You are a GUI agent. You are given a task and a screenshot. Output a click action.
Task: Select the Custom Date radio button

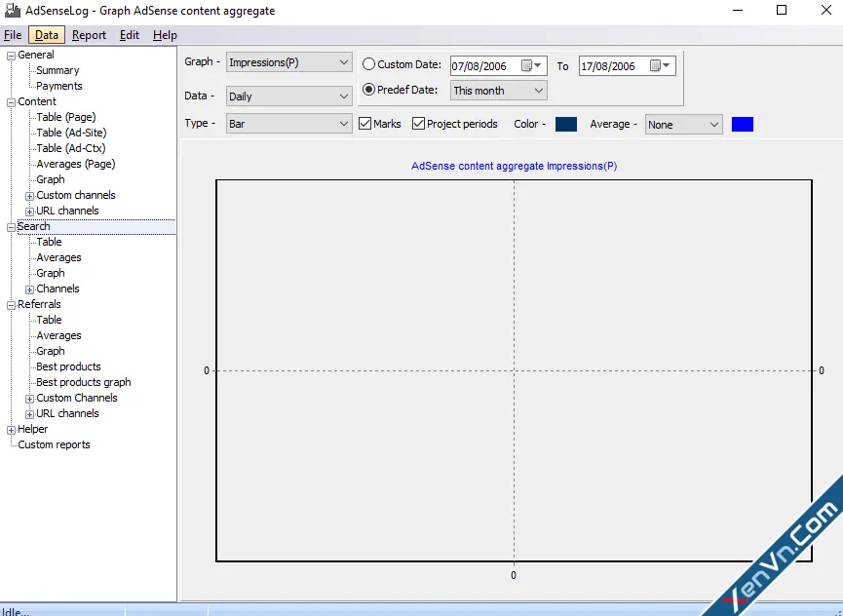coord(368,64)
